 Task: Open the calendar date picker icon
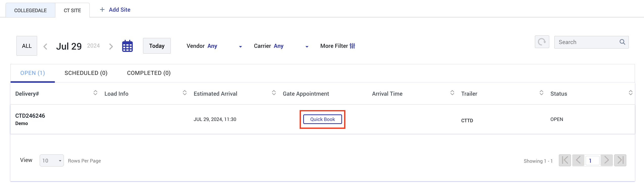(127, 46)
